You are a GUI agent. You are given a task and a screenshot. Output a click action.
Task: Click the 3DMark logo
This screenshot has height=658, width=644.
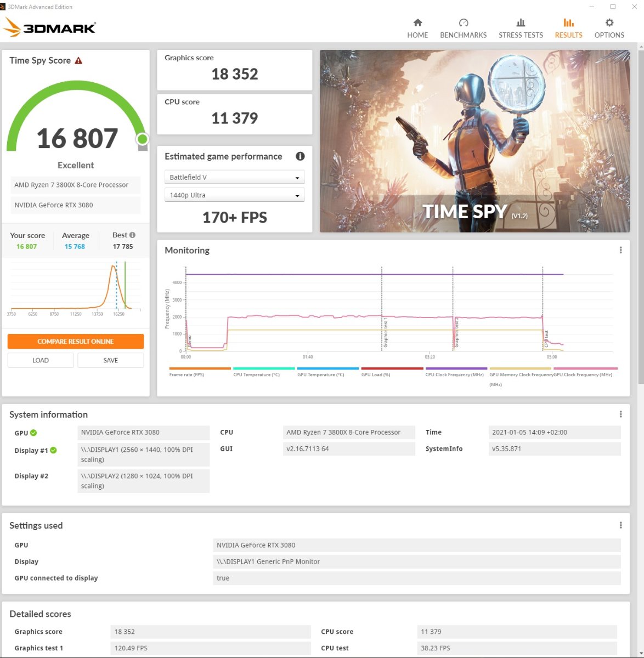(50, 27)
